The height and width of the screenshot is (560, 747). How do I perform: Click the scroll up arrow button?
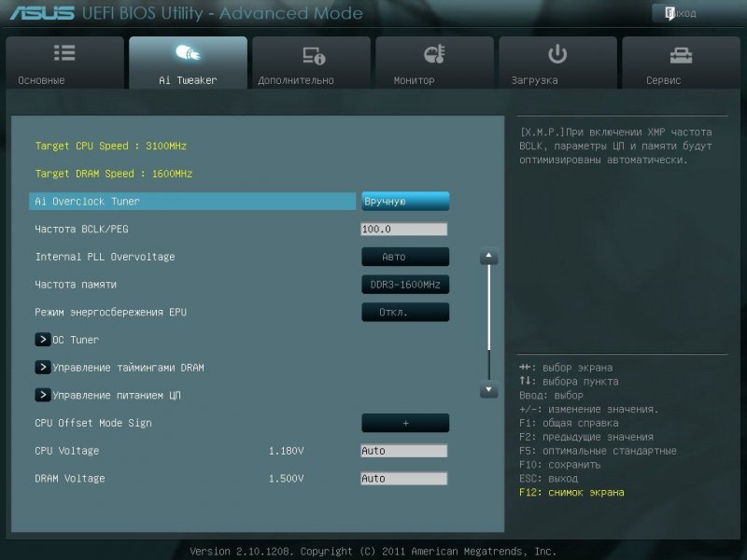pos(488,257)
